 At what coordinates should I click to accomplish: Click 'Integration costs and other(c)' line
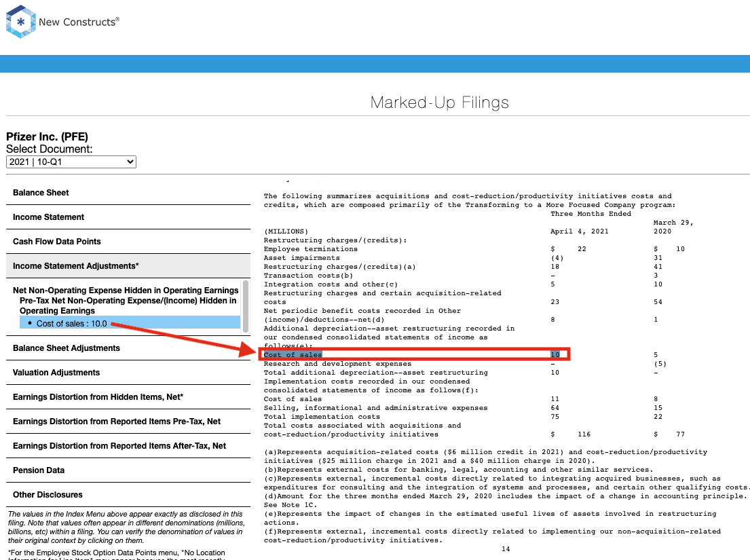point(331,284)
